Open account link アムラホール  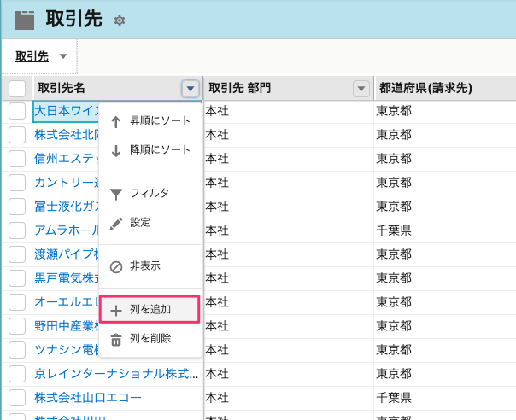[x=67, y=230]
